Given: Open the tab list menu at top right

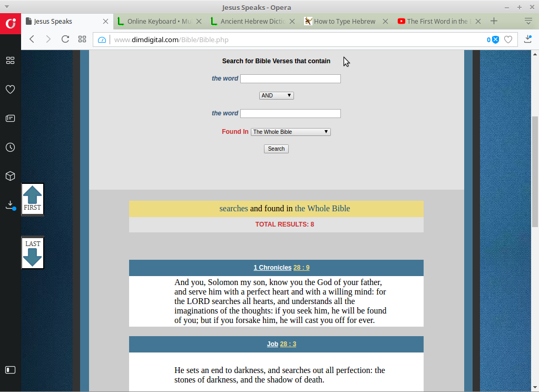Looking at the screenshot, I should pyautogui.click(x=528, y=21).
